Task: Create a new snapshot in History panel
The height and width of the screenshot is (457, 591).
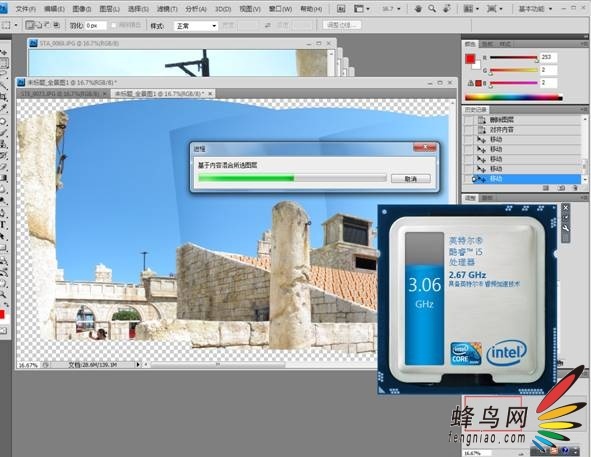Action: pos(560,188)
